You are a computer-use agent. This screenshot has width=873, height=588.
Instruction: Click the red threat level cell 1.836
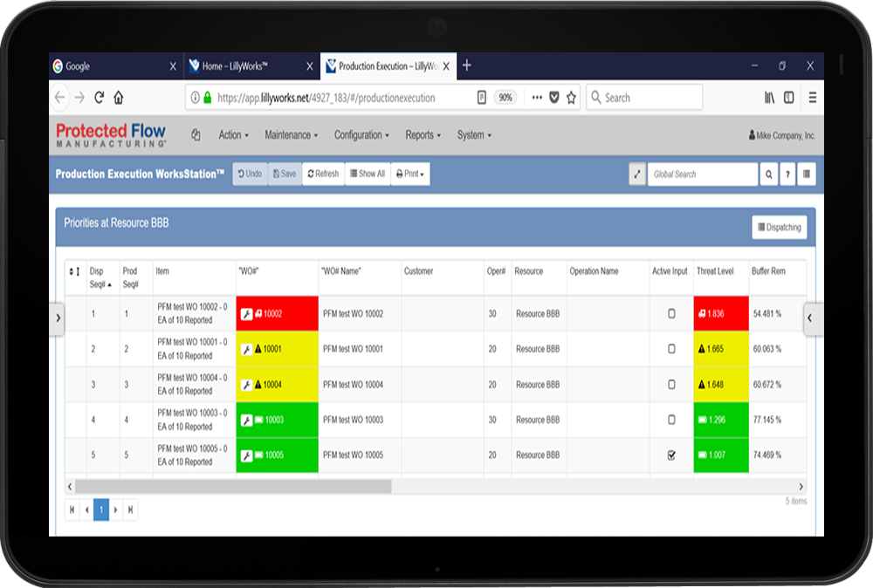coord(721,314)
